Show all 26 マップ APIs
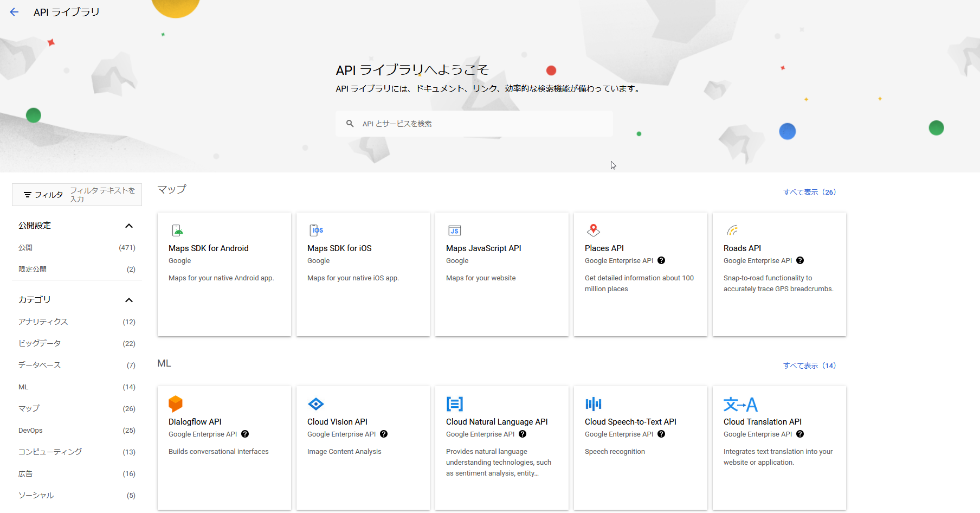Viewport: 980px width, 513px height. [x=809, y=192]
